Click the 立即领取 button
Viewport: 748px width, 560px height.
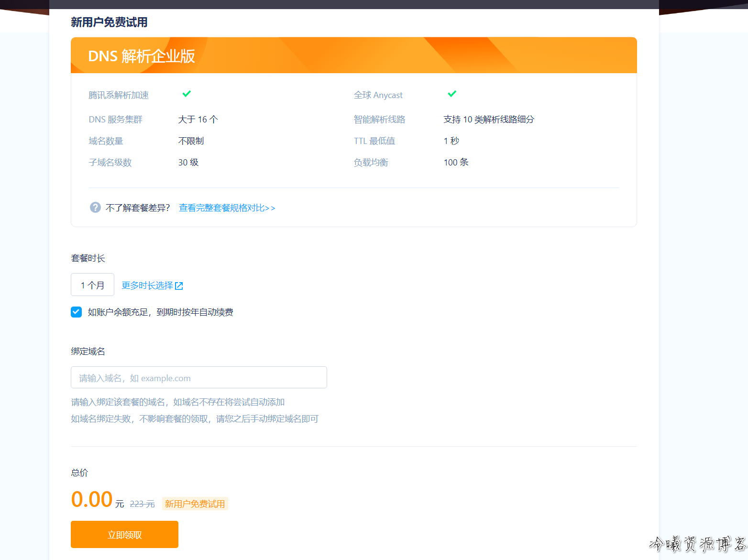[124, 535]
